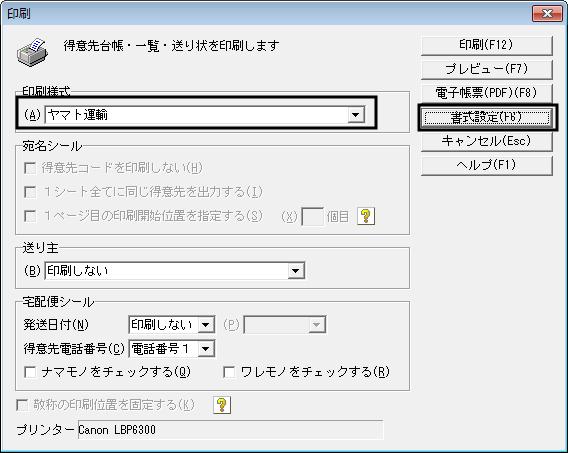Click キャンセル(Esc) button
This screenshot has width=568, height=453.
click(486, 141)
